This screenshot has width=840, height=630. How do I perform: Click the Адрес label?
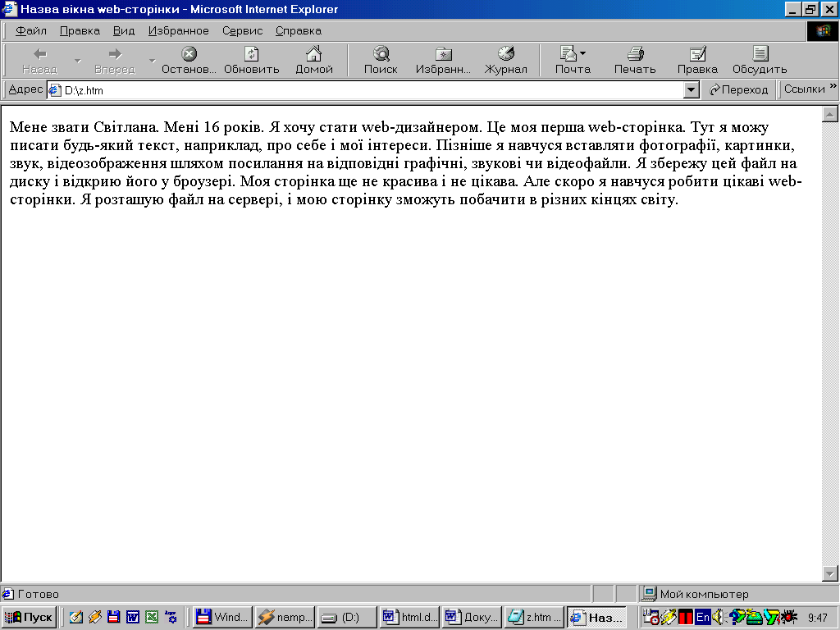pyautogui.click(x=25, y=89)
